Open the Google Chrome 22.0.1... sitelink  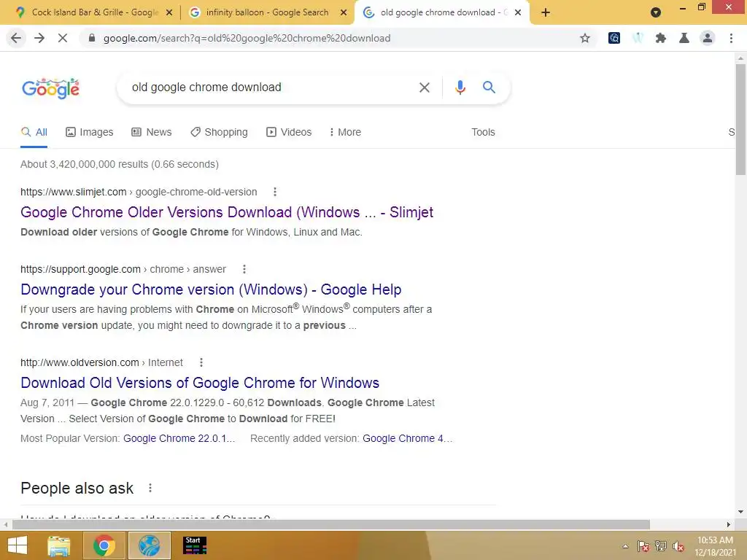[x=179, y=438]
